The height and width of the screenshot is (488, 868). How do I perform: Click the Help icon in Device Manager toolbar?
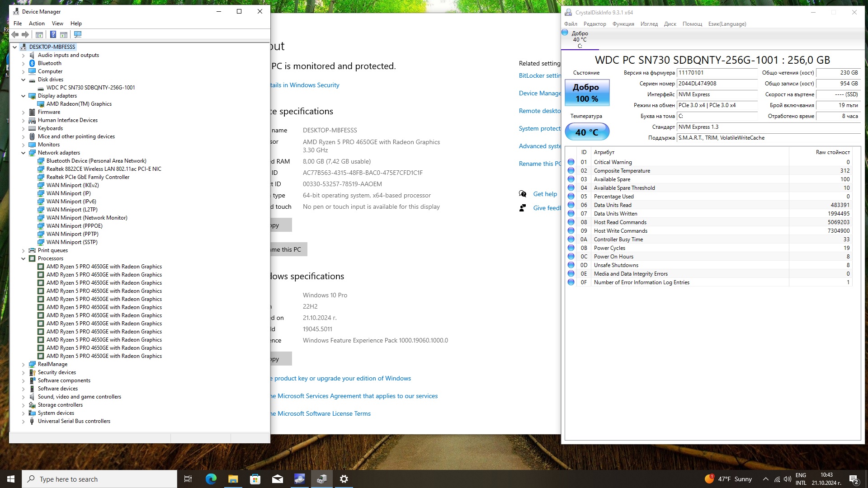[x=53, y=34]
